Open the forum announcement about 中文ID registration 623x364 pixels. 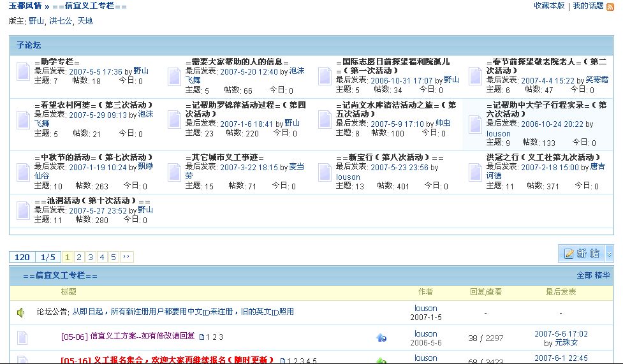tap(183, 312)
